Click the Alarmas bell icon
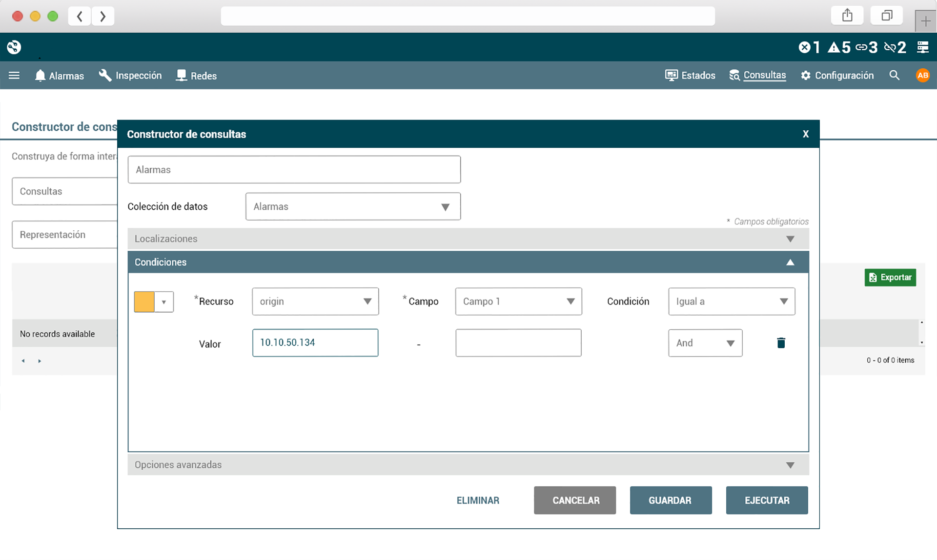Screen dimensions: 937x560 pos(40,76)
